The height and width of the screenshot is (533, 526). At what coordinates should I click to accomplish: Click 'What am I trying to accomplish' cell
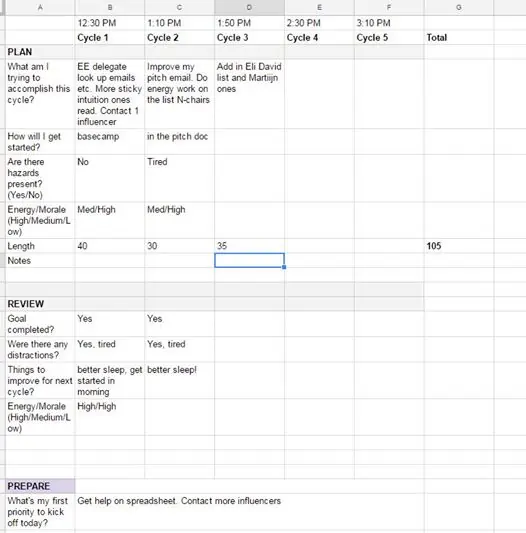[x=40, y=94]
